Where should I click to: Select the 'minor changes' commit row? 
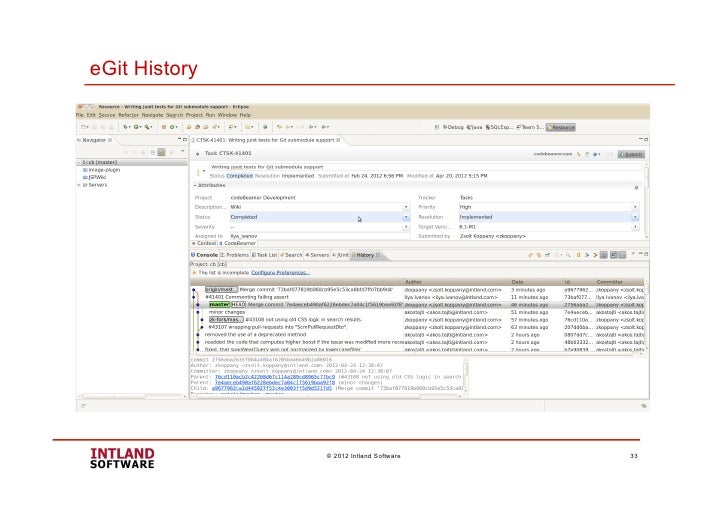[418, 312]
